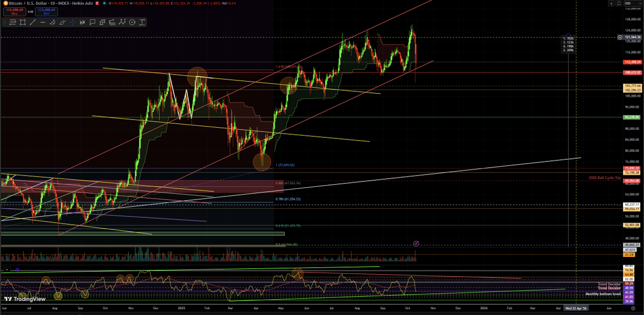
Task: Click the plus icon beside 121,564.36
Action: click(620, 37)
